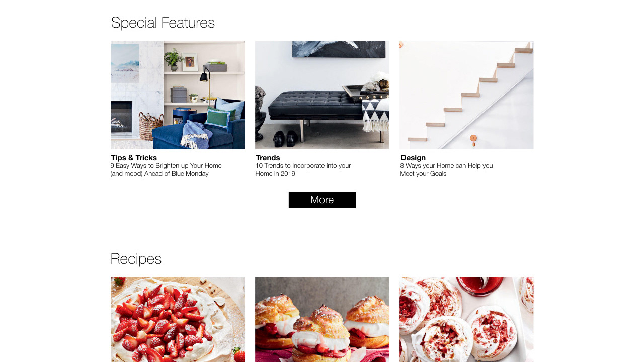The height and width of the screenshot is (362, 644).
Task: Click the Tips & Tricks heading
Action: click(134, 158)
